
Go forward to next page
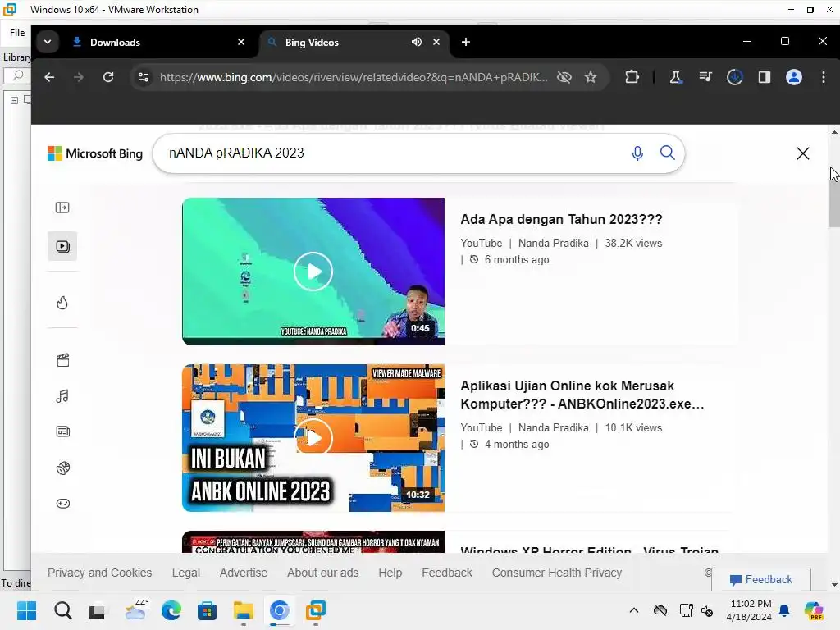[79, 77]
